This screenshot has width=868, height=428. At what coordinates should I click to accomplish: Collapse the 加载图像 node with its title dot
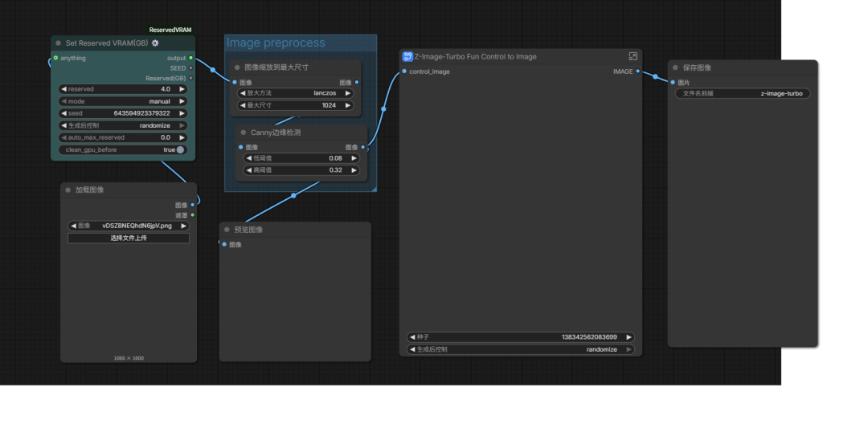pyautogui.click(x=68, y=190)
